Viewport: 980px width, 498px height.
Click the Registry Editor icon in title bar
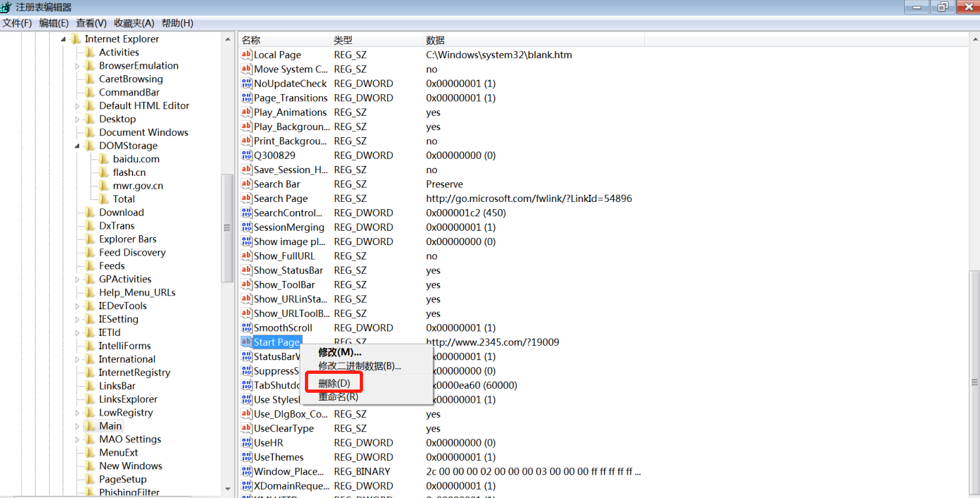click(x=7, y=7)
